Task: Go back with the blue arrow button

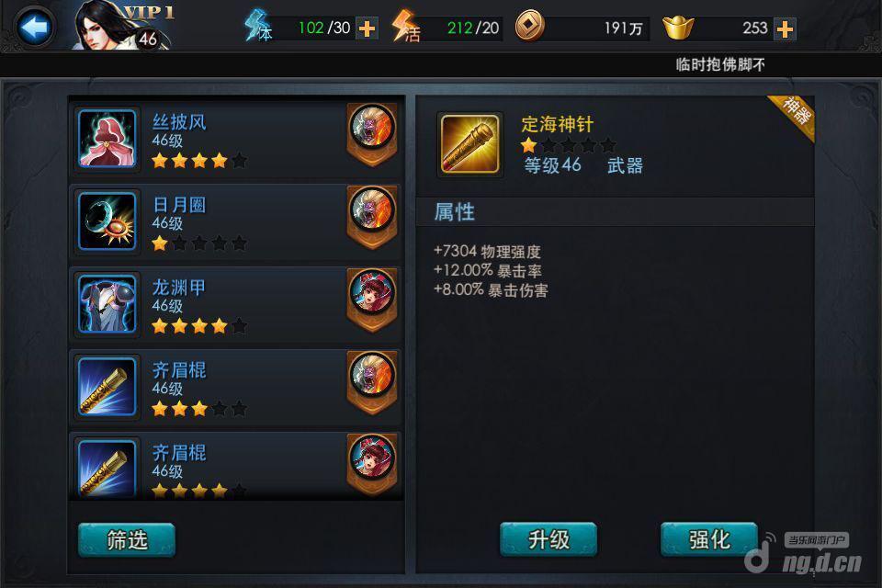Action: (34, 27)
